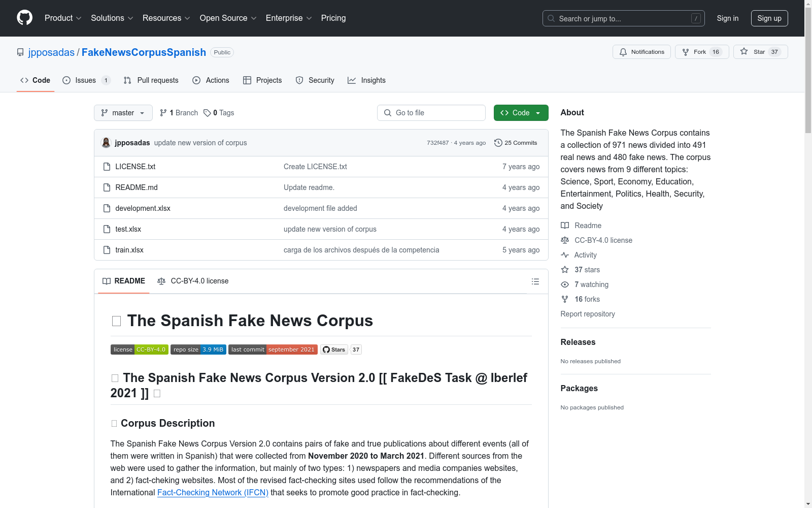Open the Resources dropdown
Image resolution: width=812 pixels, height=508 pixels.
166,18
